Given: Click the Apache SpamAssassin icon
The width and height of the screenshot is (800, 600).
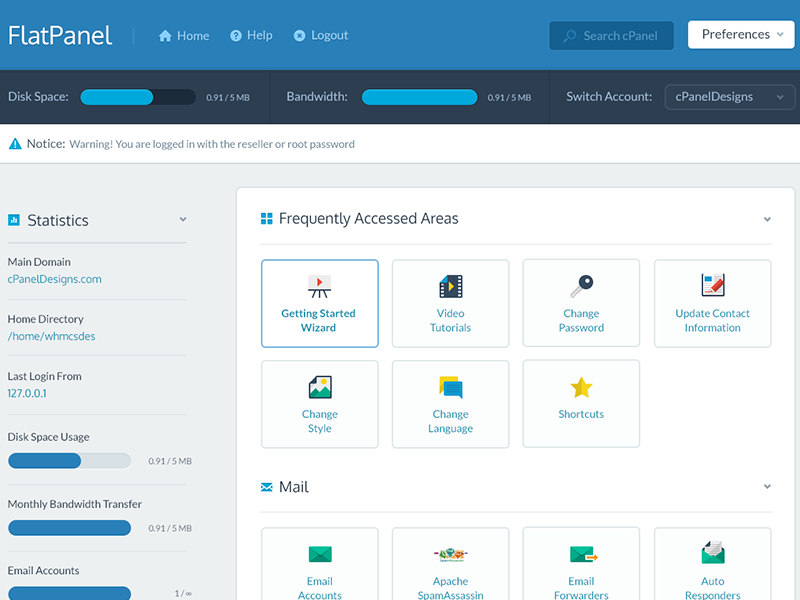Looking at the screenshot, I should point(450,555).
